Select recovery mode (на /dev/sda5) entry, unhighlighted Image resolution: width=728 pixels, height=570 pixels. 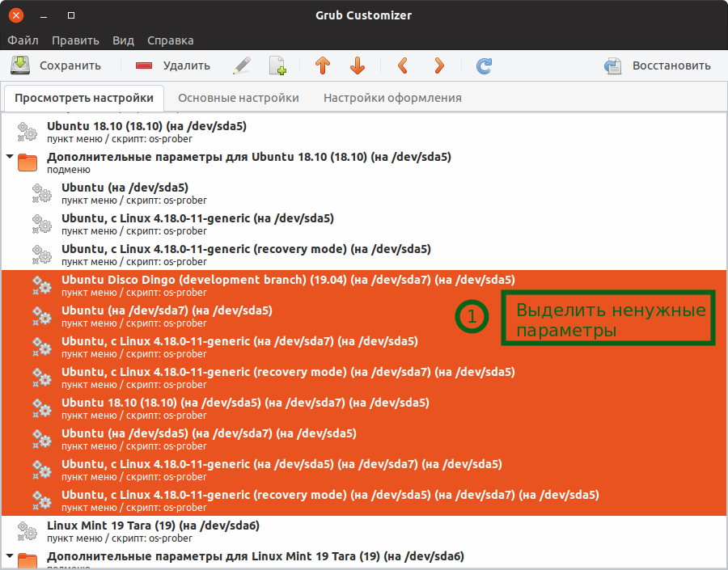click(364, 255)
